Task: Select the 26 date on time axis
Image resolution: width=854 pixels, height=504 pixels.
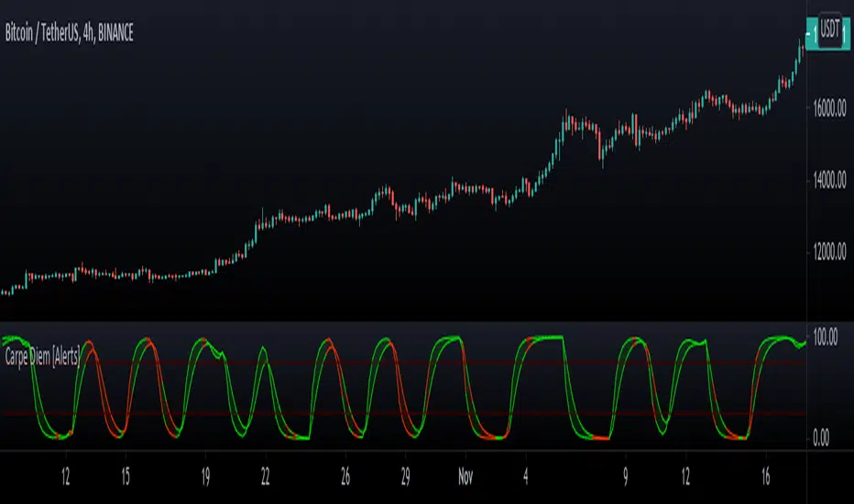Action: (345, 478)
